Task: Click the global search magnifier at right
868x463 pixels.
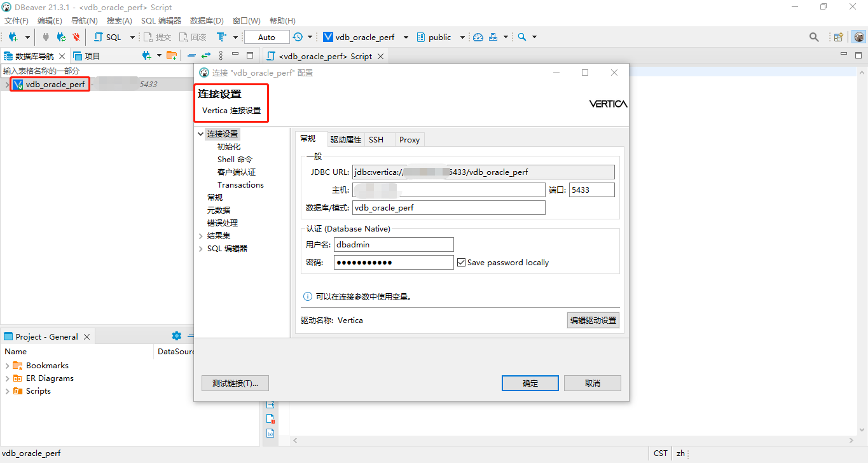Action: [x=814, y=37]
